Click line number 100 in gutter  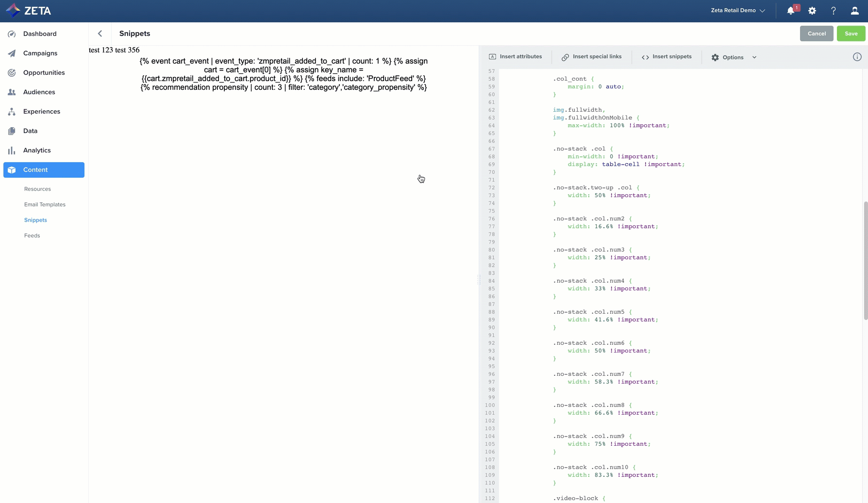tap(490, 405)
